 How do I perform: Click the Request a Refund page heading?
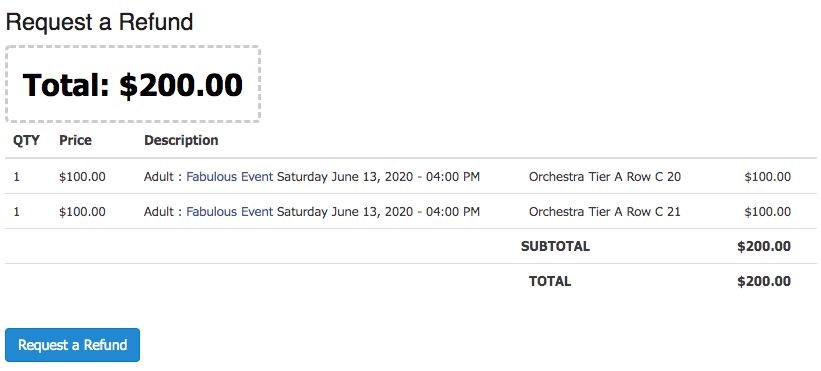click(99, 22)
